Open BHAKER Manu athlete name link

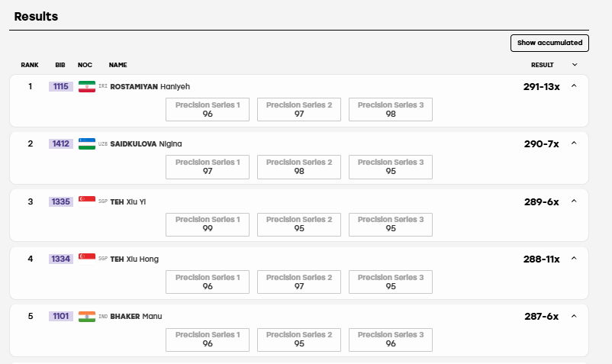(136, 317)
